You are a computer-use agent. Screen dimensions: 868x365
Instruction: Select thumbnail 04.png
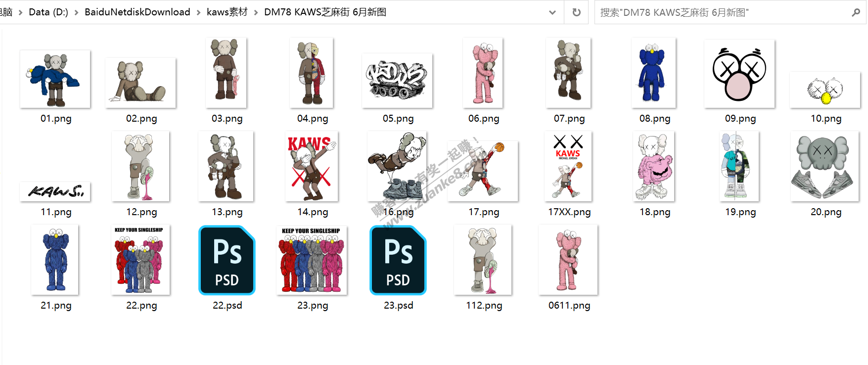[x=312, y=73]
